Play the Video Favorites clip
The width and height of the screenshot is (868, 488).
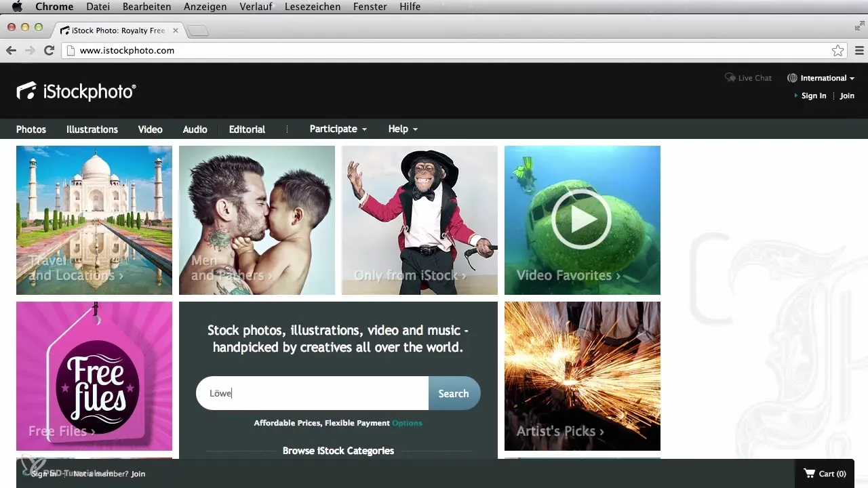pos(581,219)
